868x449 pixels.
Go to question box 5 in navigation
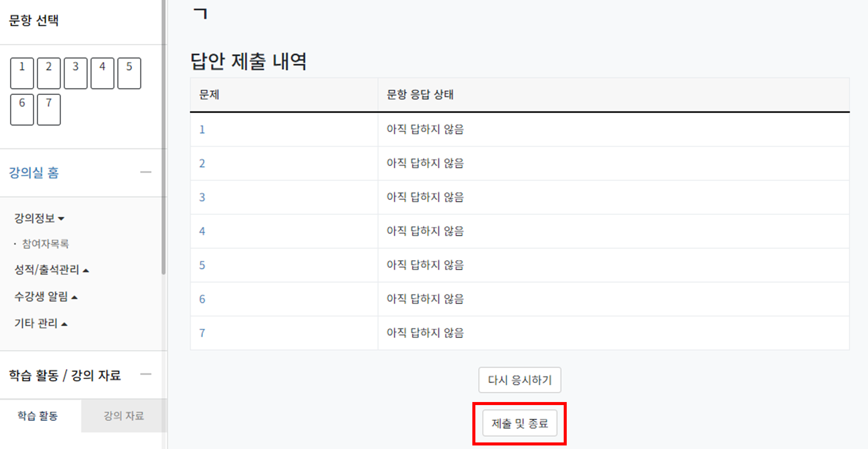pos(129,73)
